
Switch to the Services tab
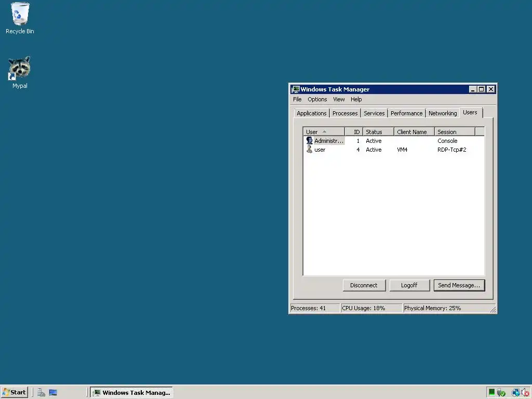374,113
